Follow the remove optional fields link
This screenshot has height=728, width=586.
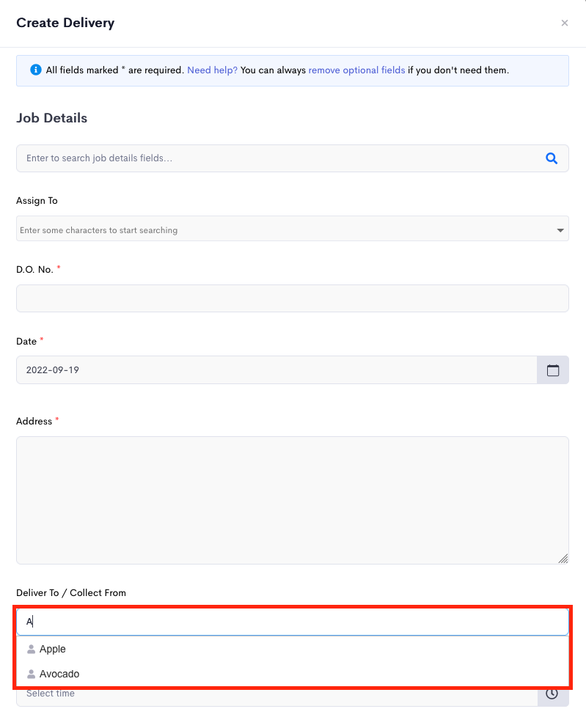pyautogui.click(x=356, y=70)
